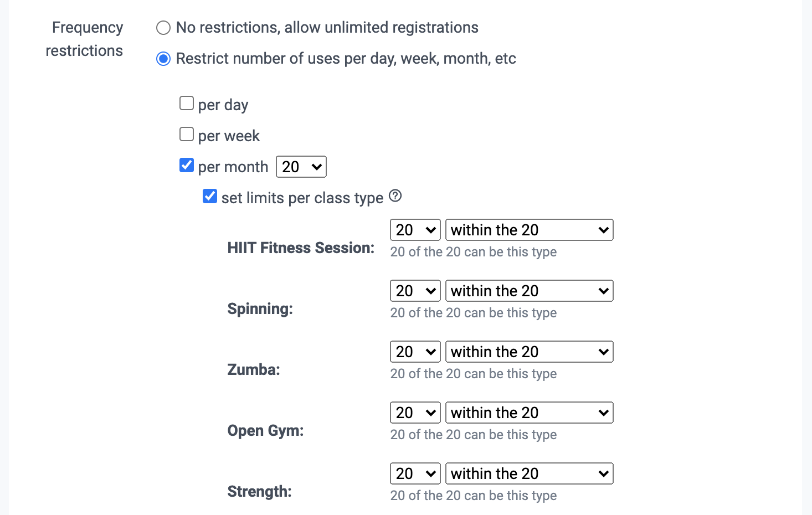
Task: Open the Strength limit dropdown
Action: 415,473
